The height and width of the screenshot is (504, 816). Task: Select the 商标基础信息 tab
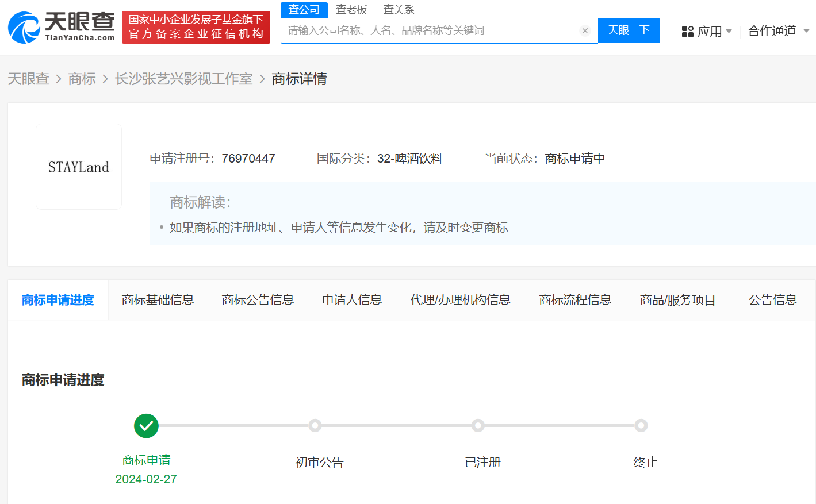pos(158,300)
